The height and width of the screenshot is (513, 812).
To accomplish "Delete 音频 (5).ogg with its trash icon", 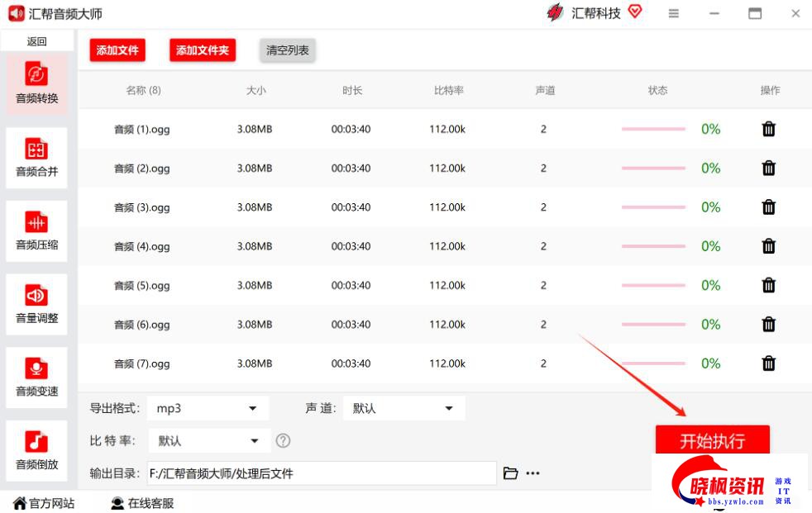I will coord(768,285).
